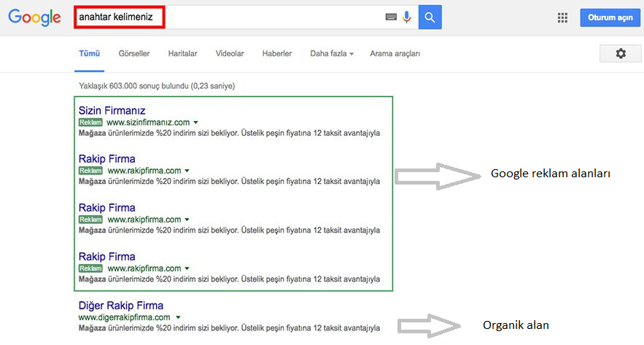Open the Haberler tab
The height and width of the screenshot is (345, 644).
coord(277,53)
